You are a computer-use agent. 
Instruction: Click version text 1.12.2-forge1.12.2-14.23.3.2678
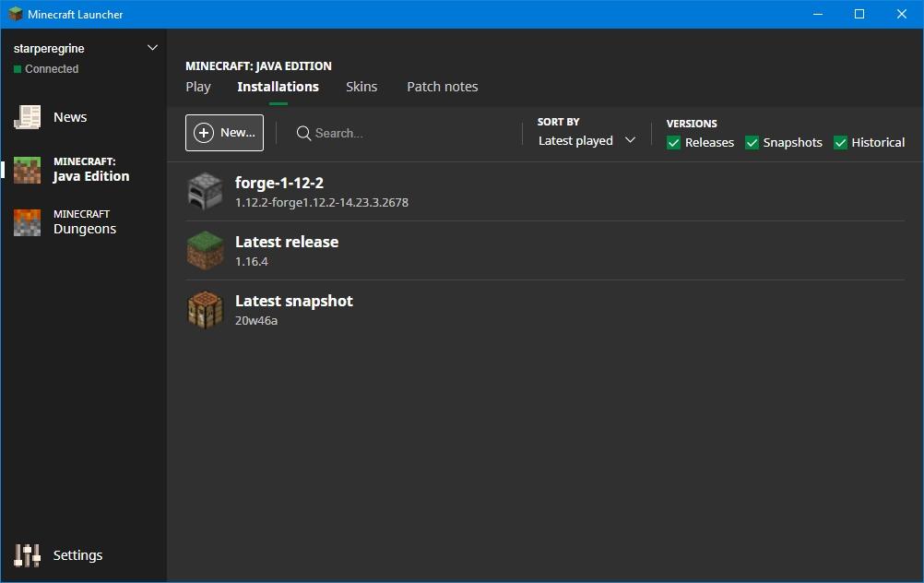pyautogui.click(x=322, y=202)
